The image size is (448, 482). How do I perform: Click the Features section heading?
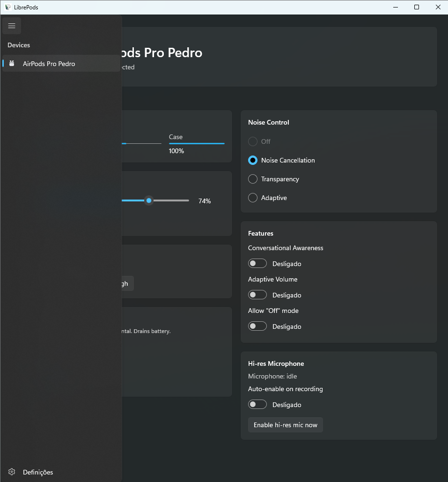click(261, 233)
